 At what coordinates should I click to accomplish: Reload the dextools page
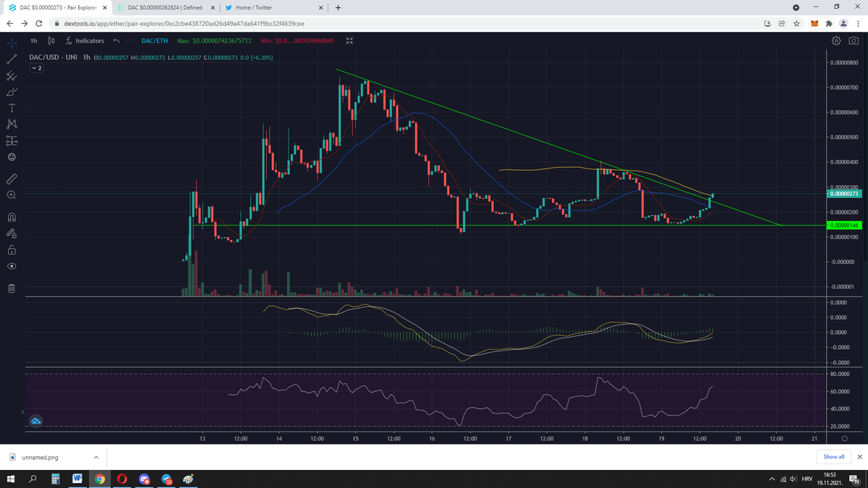(x=39, y=23)
